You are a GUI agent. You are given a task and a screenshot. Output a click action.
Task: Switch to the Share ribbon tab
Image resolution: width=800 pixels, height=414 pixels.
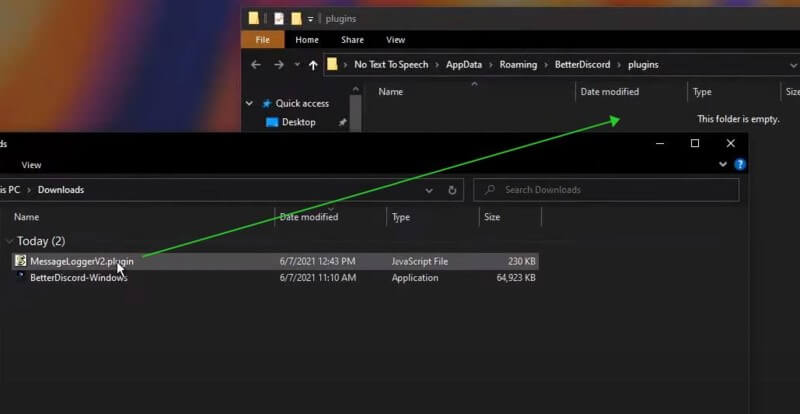352,40
